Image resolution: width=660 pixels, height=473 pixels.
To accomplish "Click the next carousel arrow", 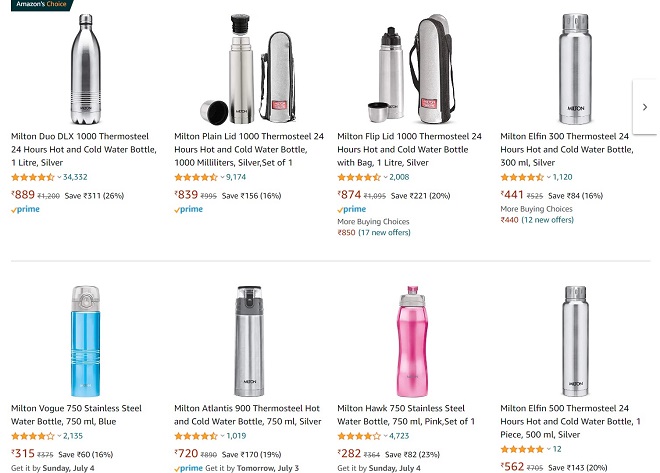I will 645,107.
